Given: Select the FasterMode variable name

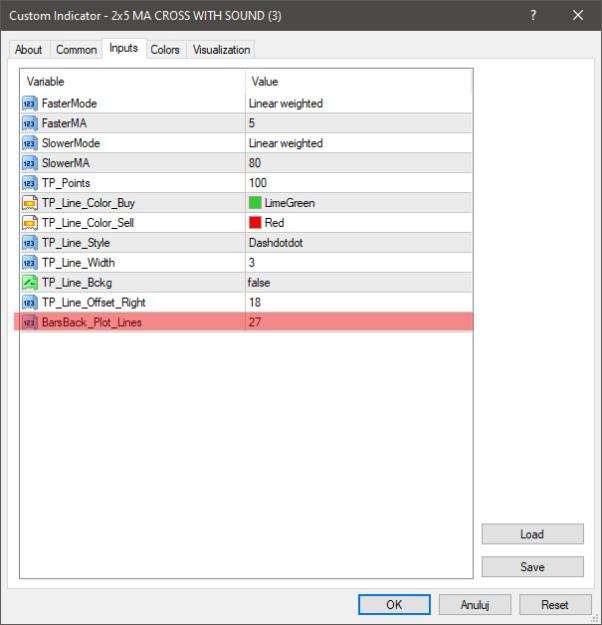Looking at the screenshot, I should point(69,104).
